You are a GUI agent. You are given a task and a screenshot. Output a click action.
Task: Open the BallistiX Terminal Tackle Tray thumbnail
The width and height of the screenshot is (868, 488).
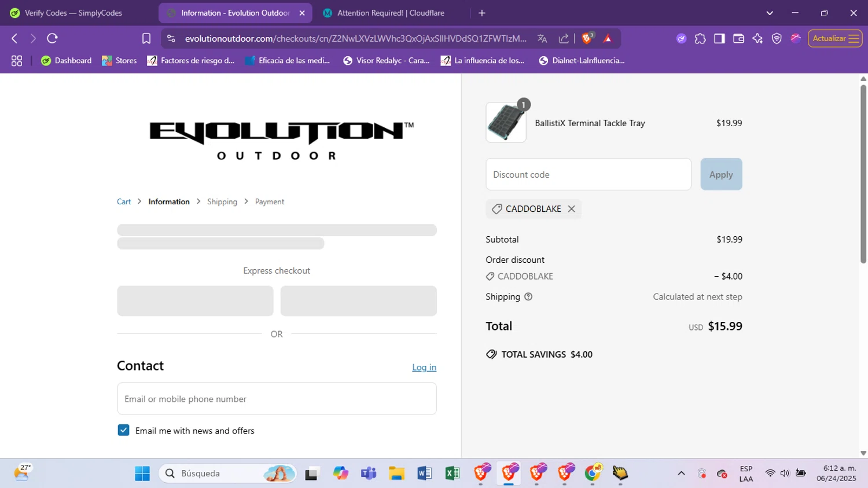coord(506,122)
